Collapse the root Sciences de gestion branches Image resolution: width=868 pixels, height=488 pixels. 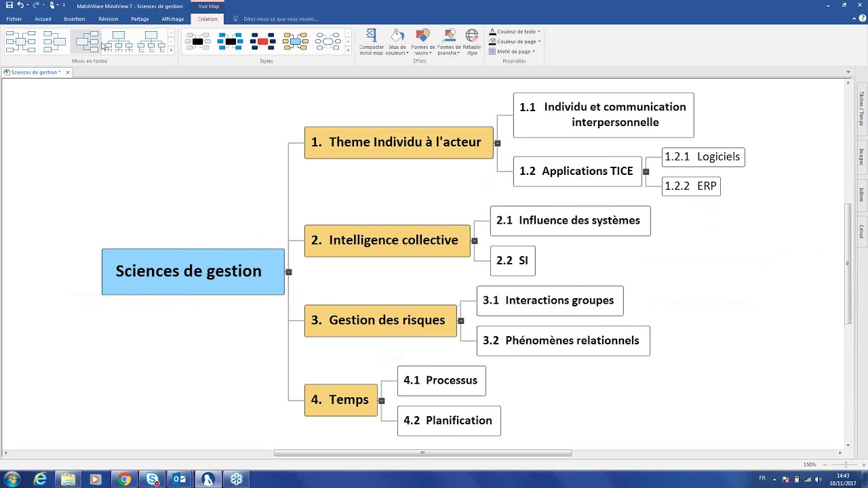[x=289, y=272]
